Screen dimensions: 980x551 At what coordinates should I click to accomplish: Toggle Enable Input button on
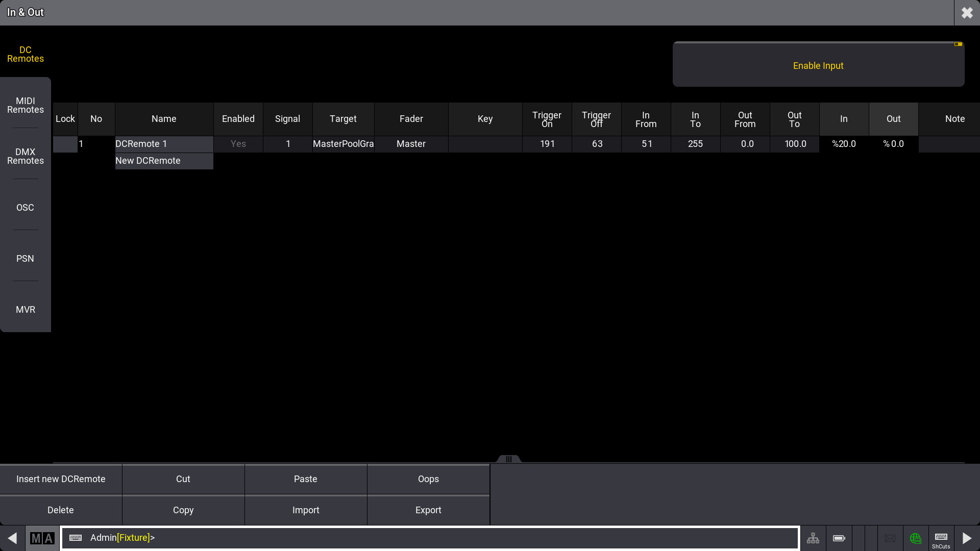(819, 65)
